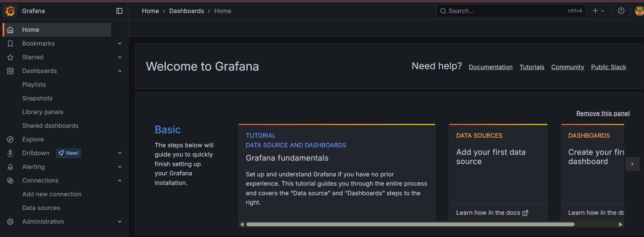Viewport: 644px width, 237px height.
Task: Open Library panels in sidebar
Action: coord(43,112)
